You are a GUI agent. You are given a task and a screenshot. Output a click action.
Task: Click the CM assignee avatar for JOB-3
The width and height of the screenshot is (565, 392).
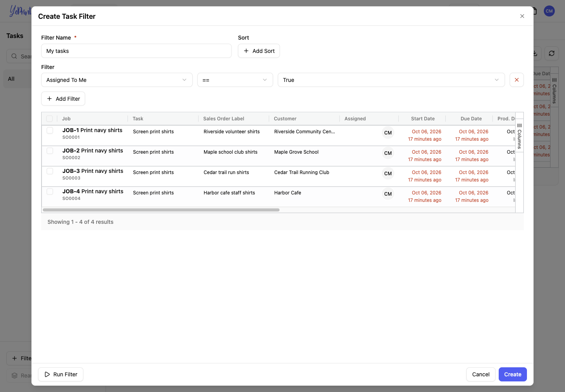(x=388, y=174)
